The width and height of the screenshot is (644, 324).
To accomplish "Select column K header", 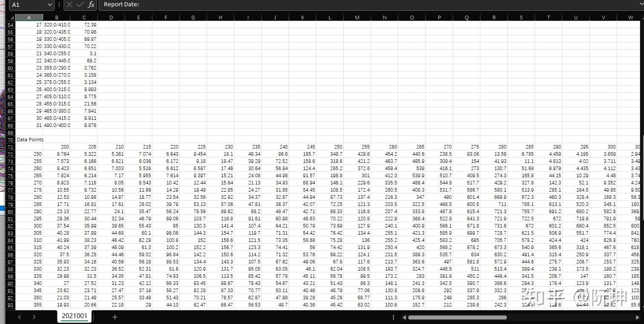I will [303, 18].
